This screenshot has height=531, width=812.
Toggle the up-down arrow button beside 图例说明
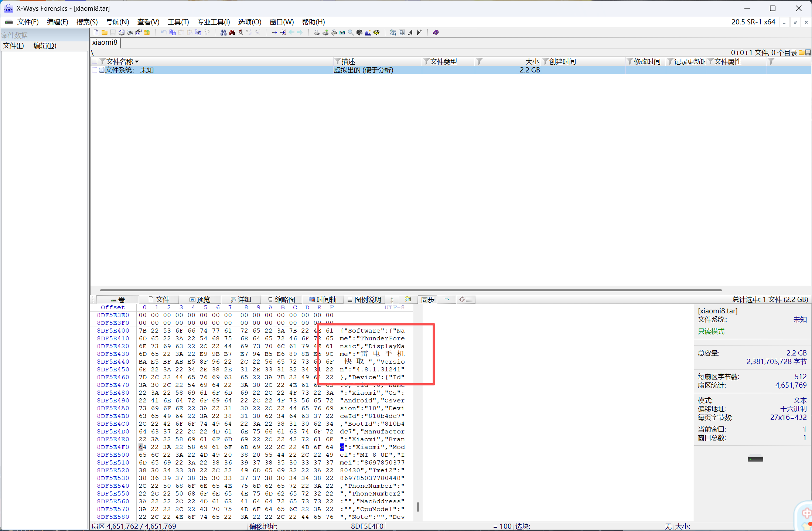click(x=392, y=299)
